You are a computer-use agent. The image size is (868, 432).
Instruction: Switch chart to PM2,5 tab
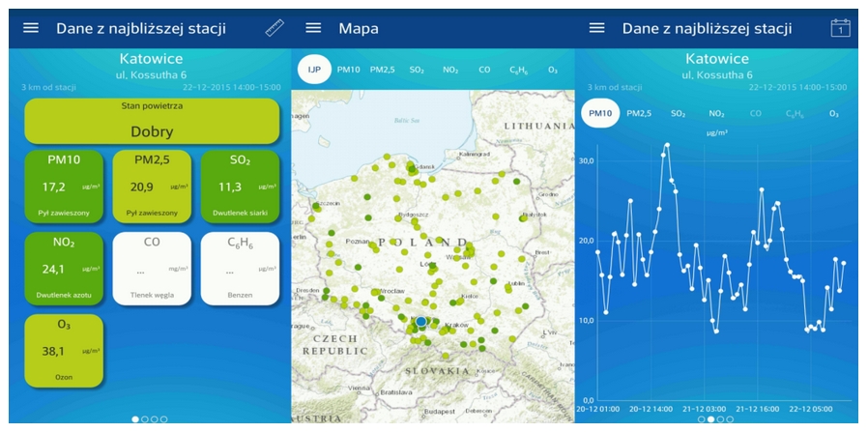click(639, 113)
